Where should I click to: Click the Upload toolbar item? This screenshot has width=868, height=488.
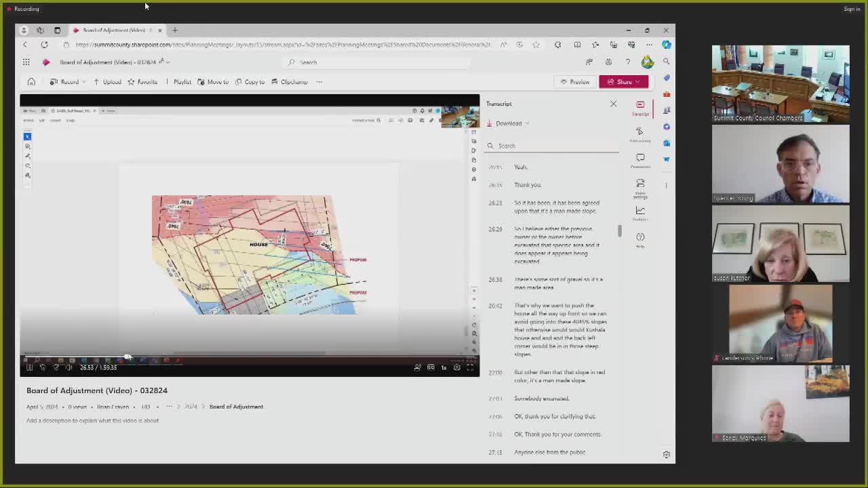coord(107,82)
